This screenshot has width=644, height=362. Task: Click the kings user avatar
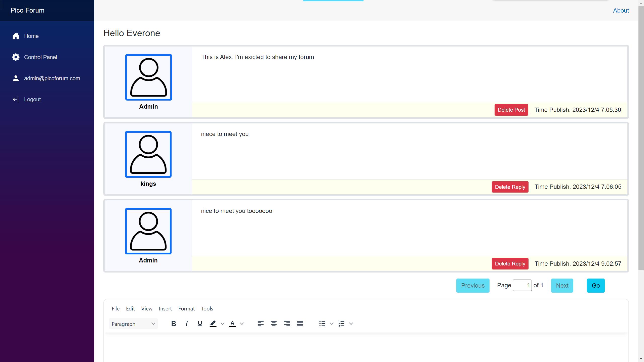click(x=148, y=154)
